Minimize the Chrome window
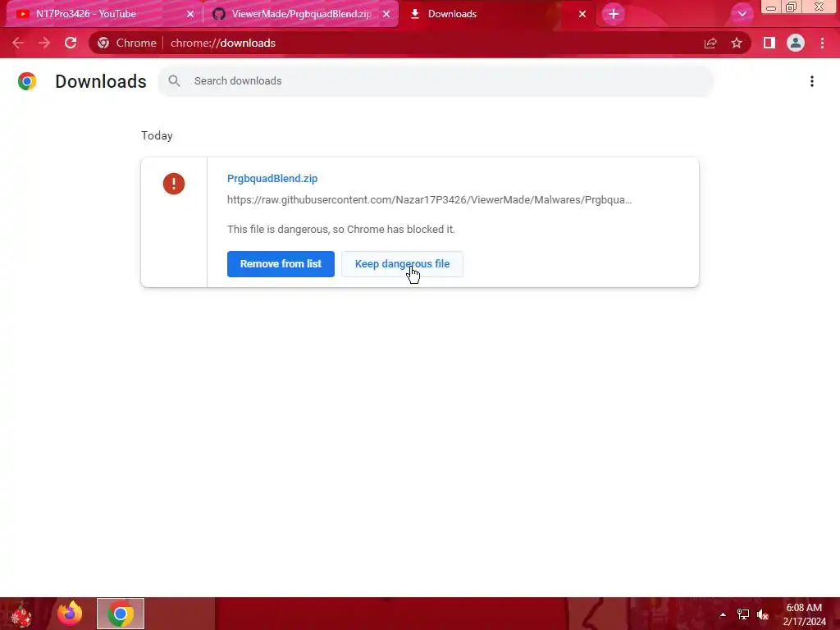This screenshot has width=840, height=630. pos(771,7)
